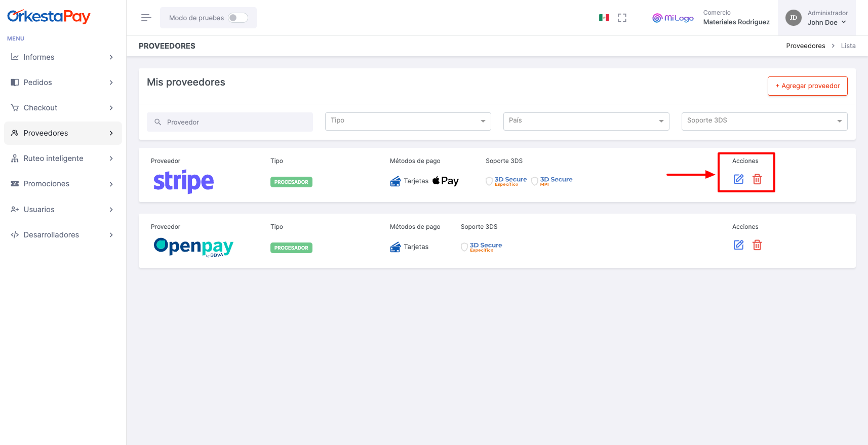Viewport: 868px width, 445px height.
Task: Open the Tipo filter dropdown
Action: tap(408, 121)
